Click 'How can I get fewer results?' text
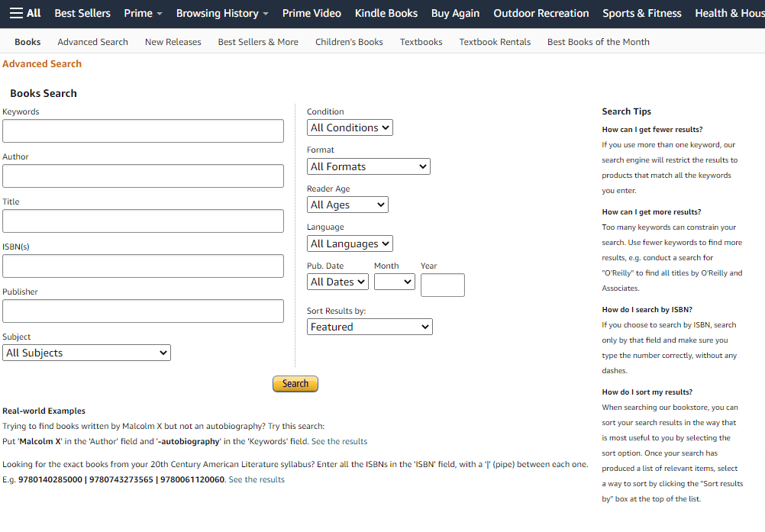Screen dimensions: 765x532 pos(652,129)
